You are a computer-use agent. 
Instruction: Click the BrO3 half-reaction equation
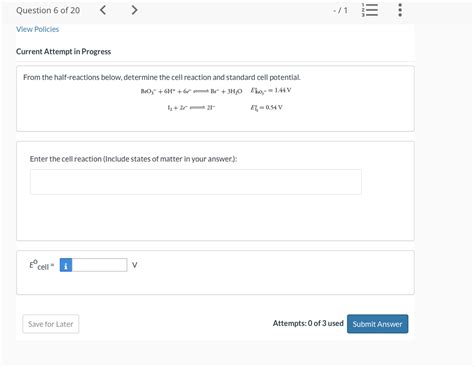(x=191, y=91)
